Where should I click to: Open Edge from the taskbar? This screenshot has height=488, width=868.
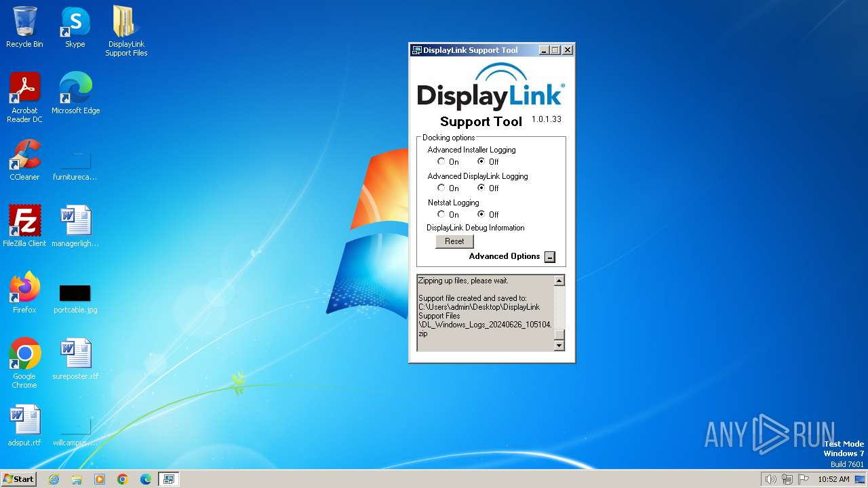tap(146, 479)
